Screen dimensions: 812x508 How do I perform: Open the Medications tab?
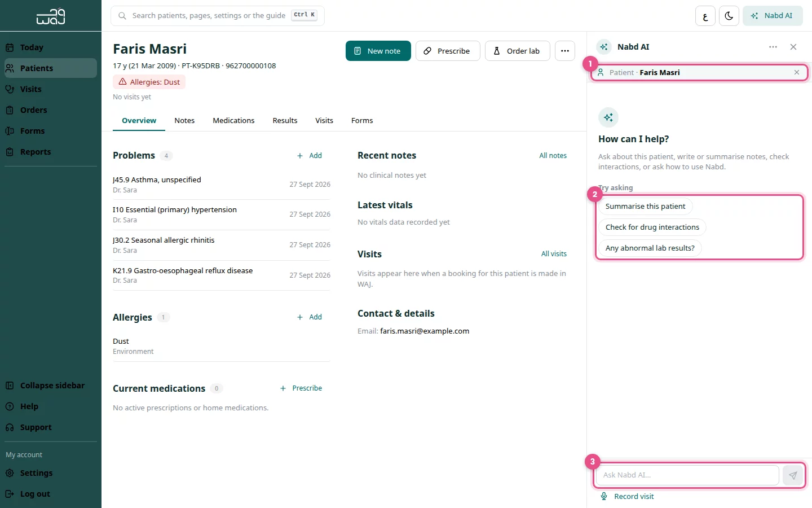tap(233, 121)
